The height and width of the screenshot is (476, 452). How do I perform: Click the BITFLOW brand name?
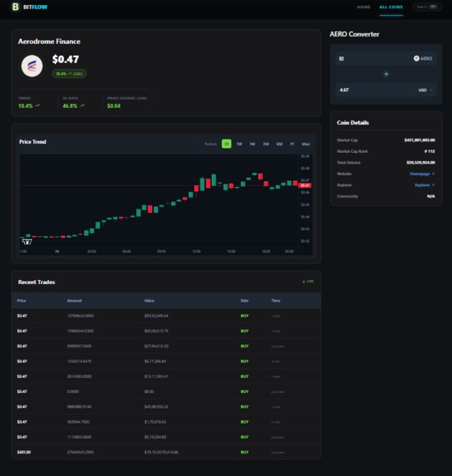tap(35, 7)
